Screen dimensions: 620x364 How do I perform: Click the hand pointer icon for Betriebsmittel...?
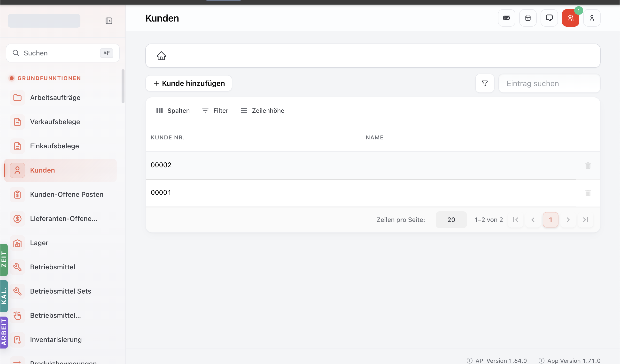coord(17,316)
